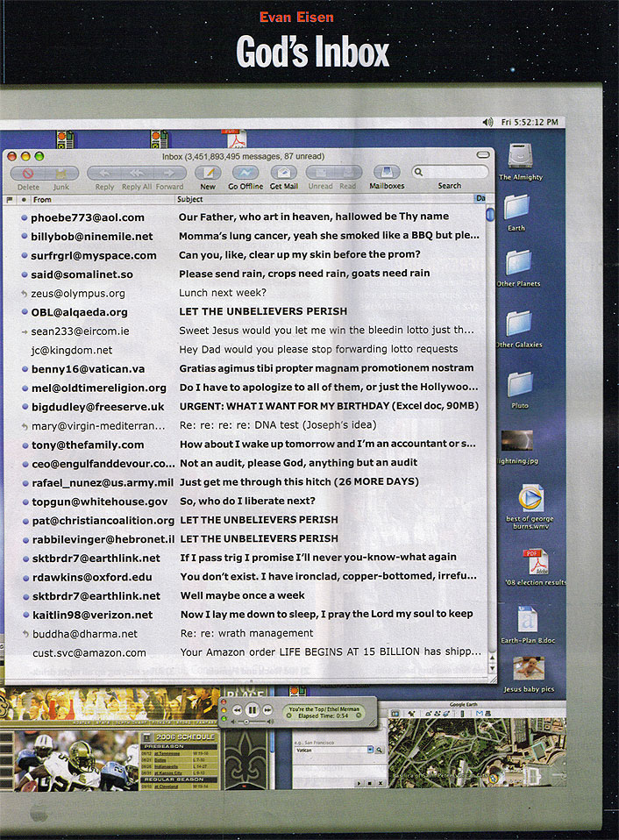Open 'at Tennessee' link in Saints schedule
Viewport: 619px width, 840px height.
(167, 753)
